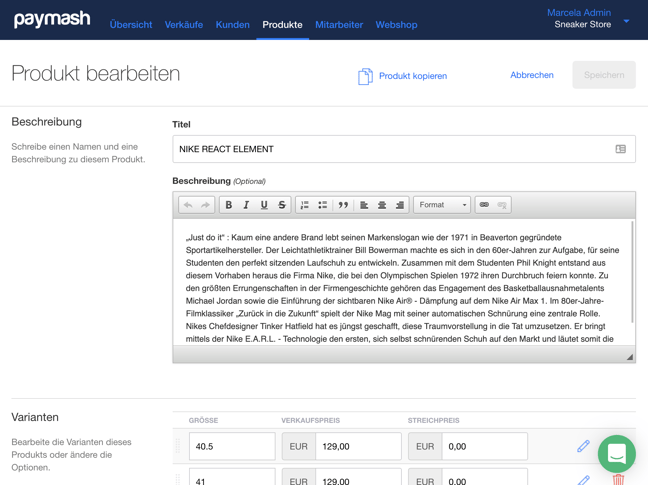Toggle strikethrough formatting

coord(282,205)
